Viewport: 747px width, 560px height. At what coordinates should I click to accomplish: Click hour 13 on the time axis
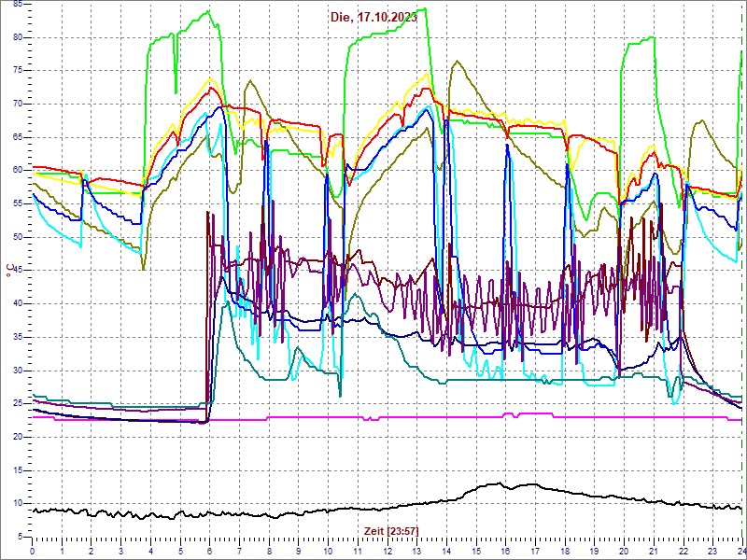(x=416, y=551)
